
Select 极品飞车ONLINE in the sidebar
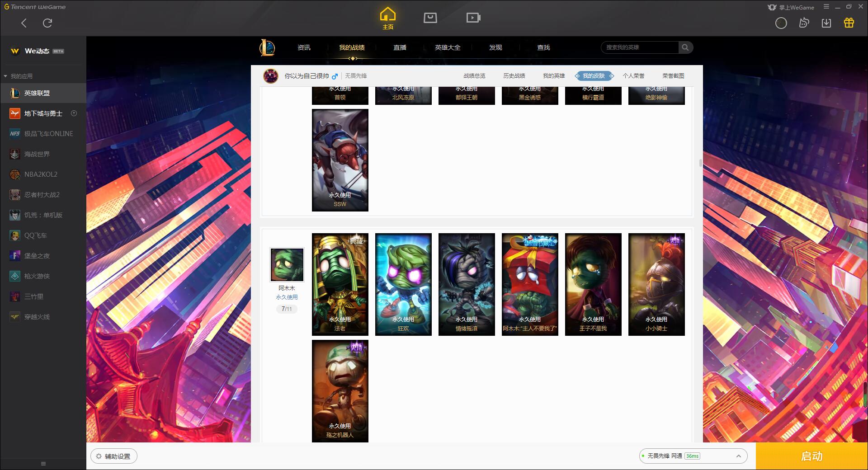(x=43, y=134)
